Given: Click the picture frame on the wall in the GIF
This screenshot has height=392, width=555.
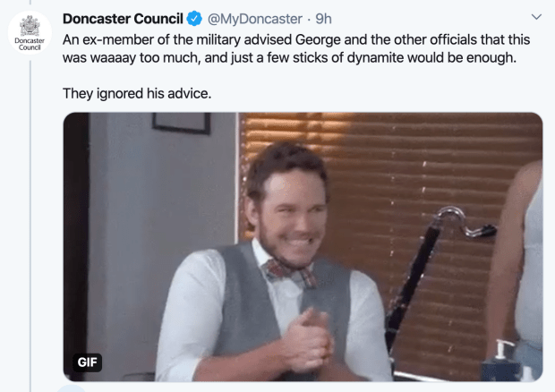Looking at the screenshot, I should tap(181, 123).
